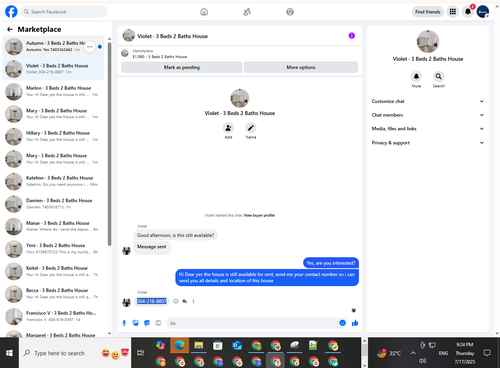The width and height of the screenshot is (500, 368).
Task: Open the account profile picture menu
Action: (x=483, y=12)
